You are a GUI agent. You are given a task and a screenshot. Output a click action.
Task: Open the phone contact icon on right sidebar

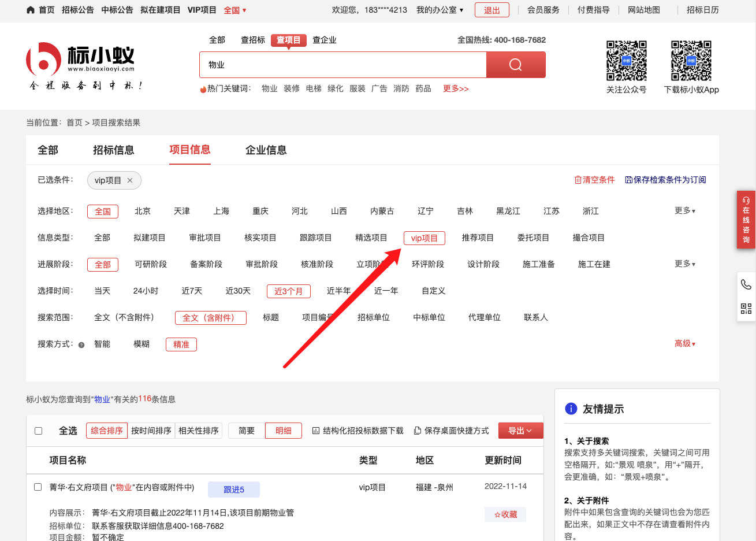tap(746, 284)
